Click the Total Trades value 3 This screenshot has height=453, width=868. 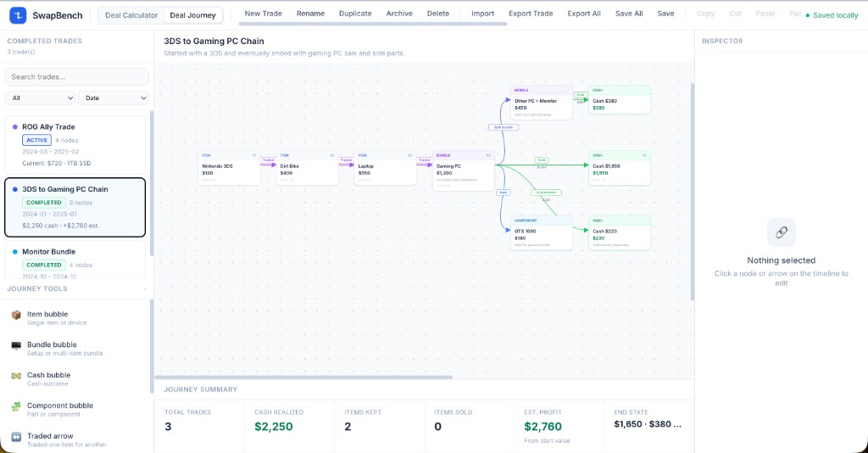(x=168, y=427)
